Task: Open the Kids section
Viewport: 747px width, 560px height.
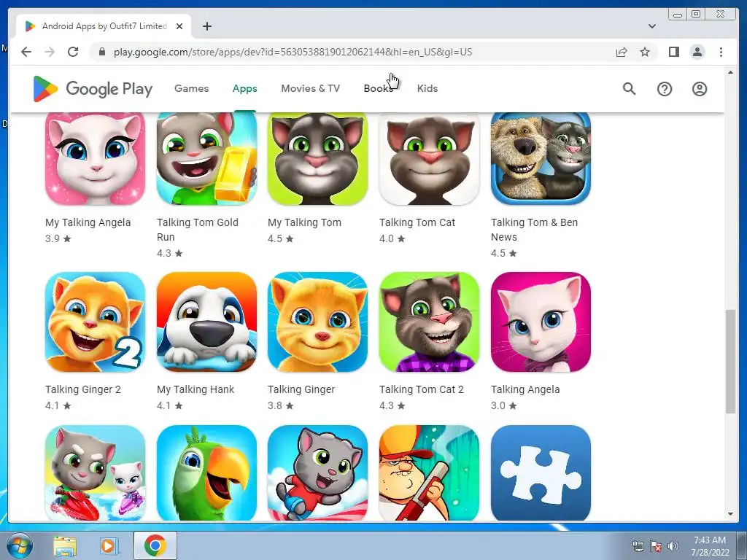Action: [x=427, y=88]
